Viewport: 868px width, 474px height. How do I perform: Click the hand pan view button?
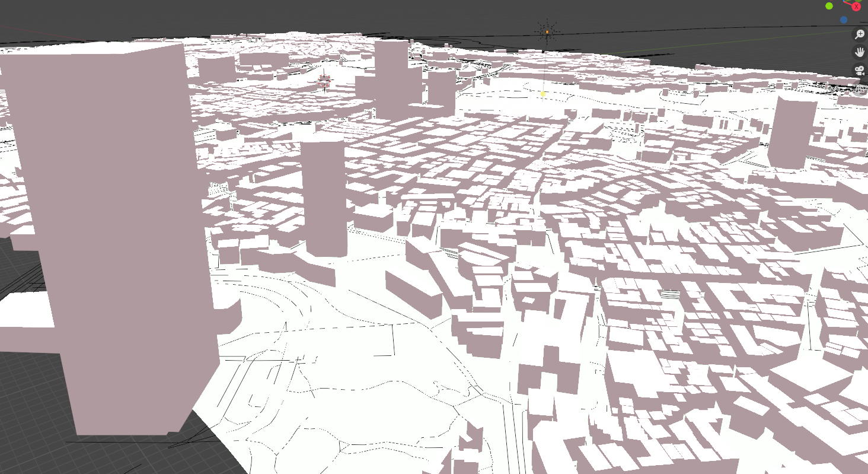860,52
